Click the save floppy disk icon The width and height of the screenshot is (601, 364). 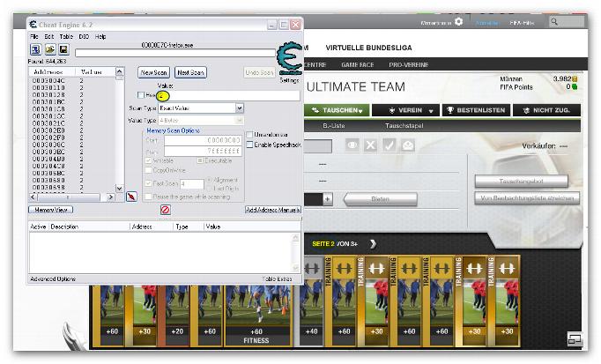coord(63,49)
